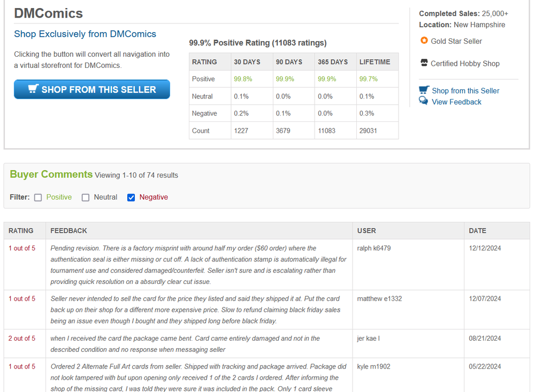Click the user name matthew e1332
The height and width of the screenshot is (392, 535).
point(379,299)
